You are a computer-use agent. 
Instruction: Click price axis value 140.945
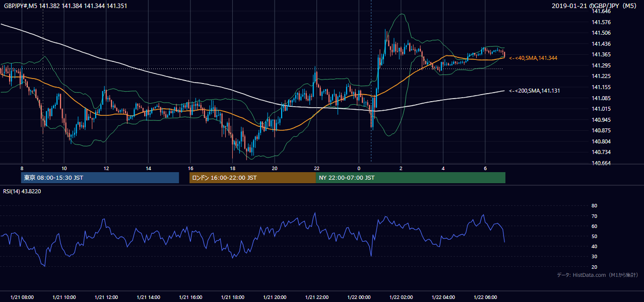[601, 120]
